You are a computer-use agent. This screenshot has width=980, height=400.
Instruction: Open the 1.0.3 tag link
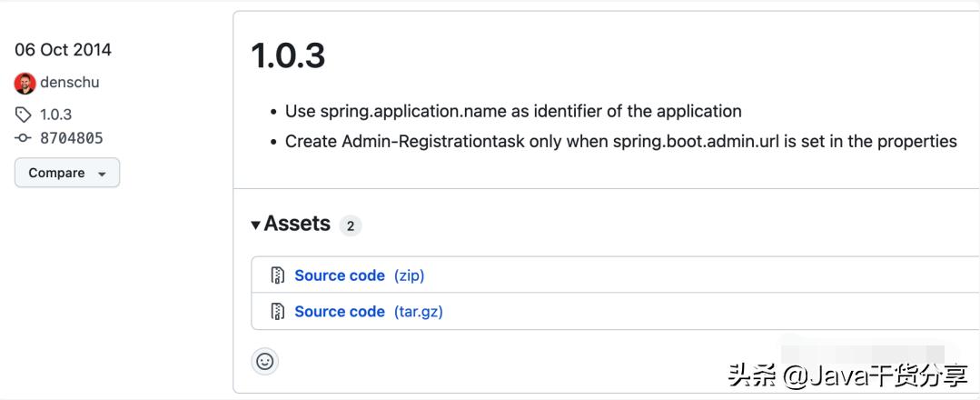point(55,115)
